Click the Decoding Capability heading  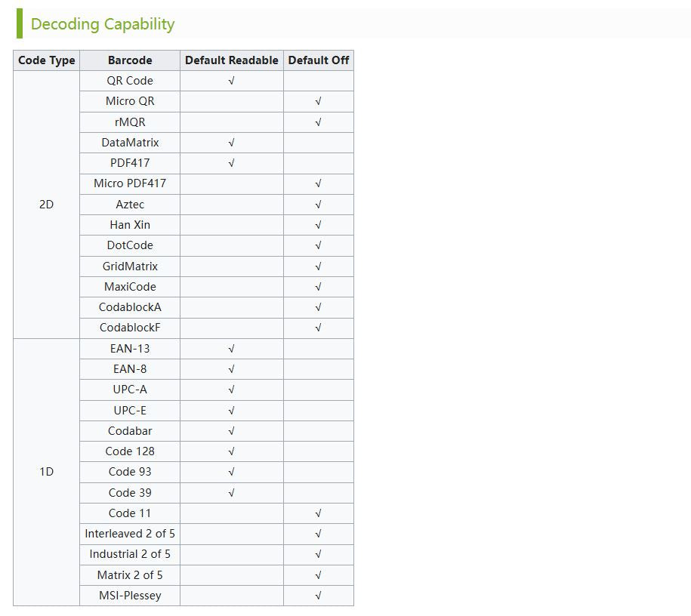click(x=103, y=24)
